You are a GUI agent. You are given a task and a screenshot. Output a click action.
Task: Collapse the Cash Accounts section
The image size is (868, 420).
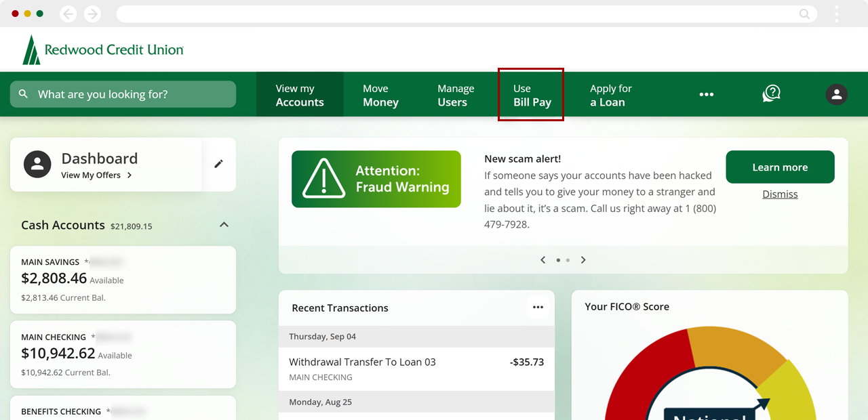coord(224,224)
